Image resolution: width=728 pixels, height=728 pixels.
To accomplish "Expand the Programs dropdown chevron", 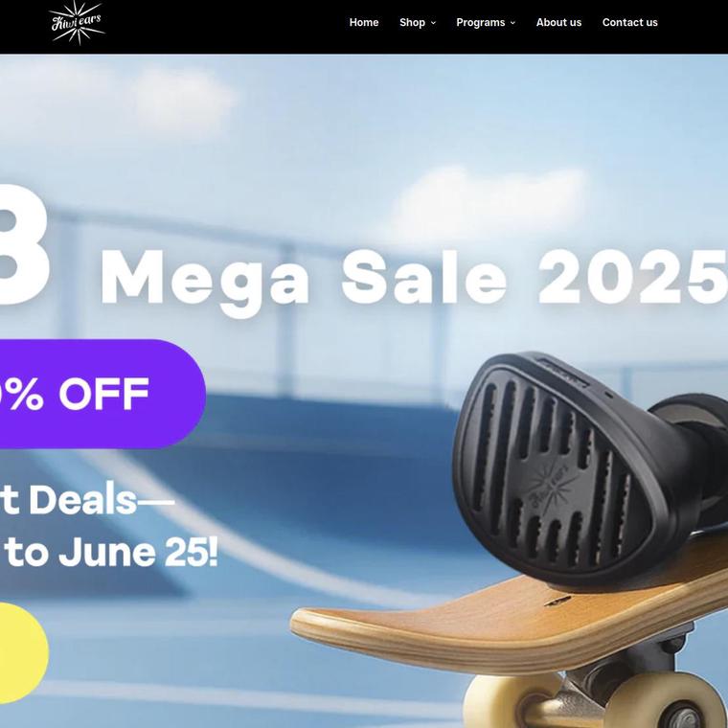I will pos(512,23).
